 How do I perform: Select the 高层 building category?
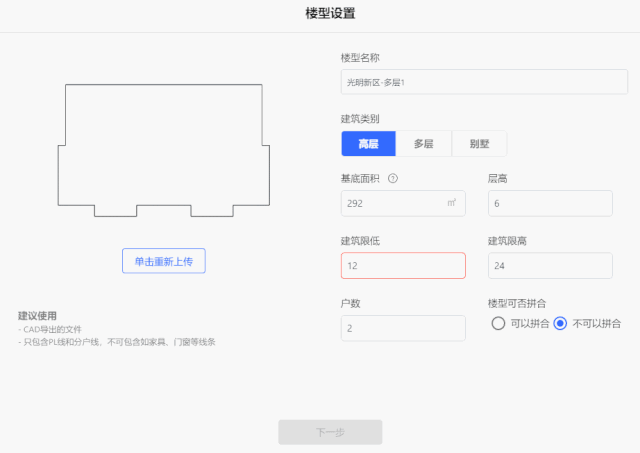(369, 144)
